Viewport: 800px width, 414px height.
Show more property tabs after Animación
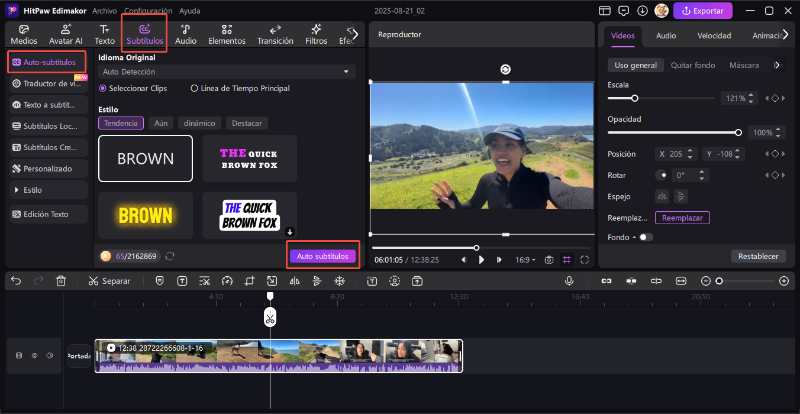786,34
